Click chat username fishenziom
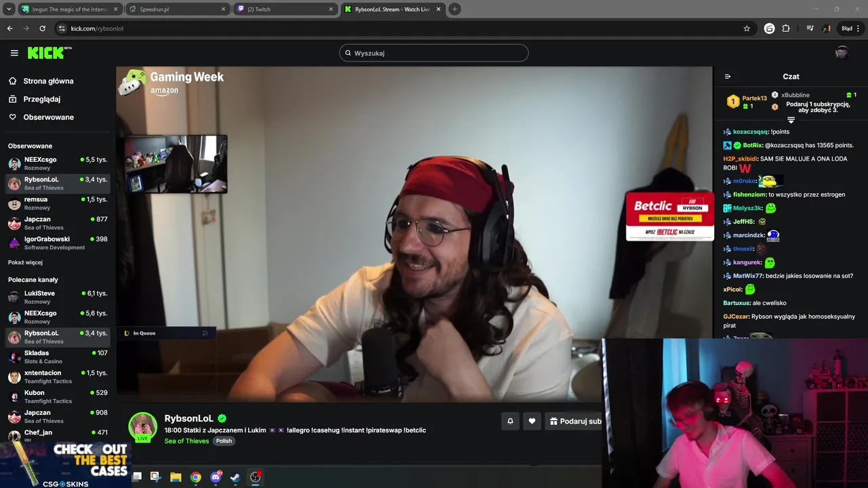Screen dimensions: 868x488 pyautogui.click(x=749, y=195)
